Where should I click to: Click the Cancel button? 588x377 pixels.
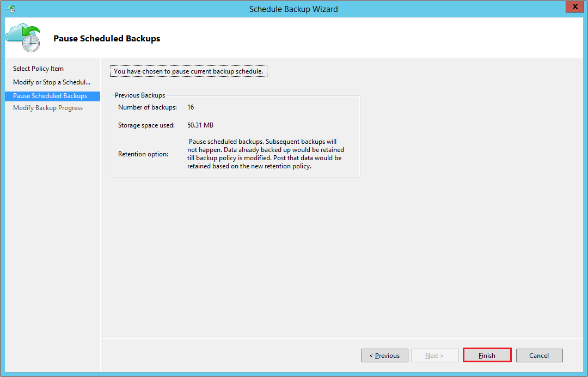point(539,355)
